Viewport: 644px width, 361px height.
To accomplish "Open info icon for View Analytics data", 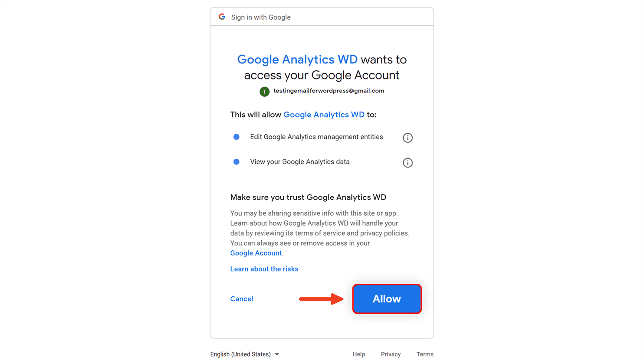I will [407, 163].
